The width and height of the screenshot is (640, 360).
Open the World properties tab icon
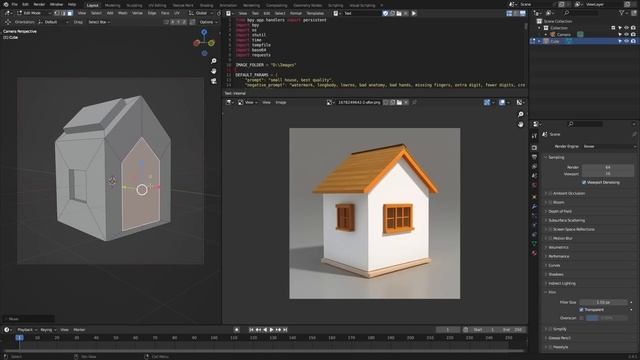(534, 185)
